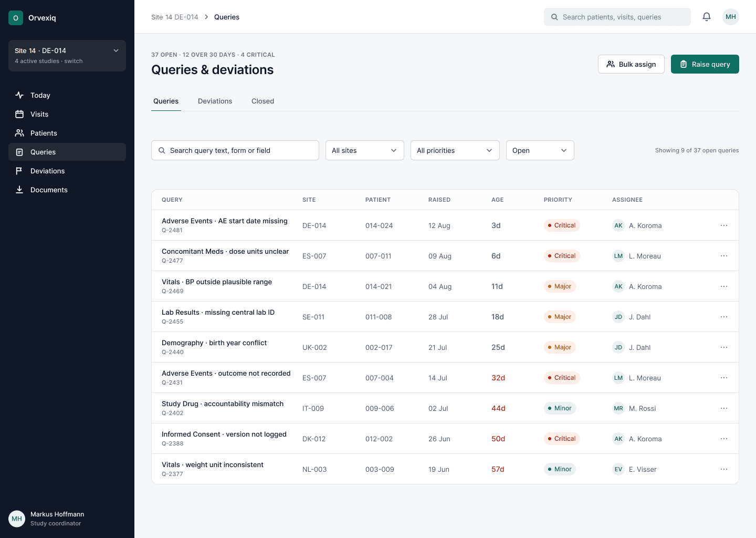The image size is (756, 538).
Task: Go to Visits in sidebar
Action: pos(67,114)
